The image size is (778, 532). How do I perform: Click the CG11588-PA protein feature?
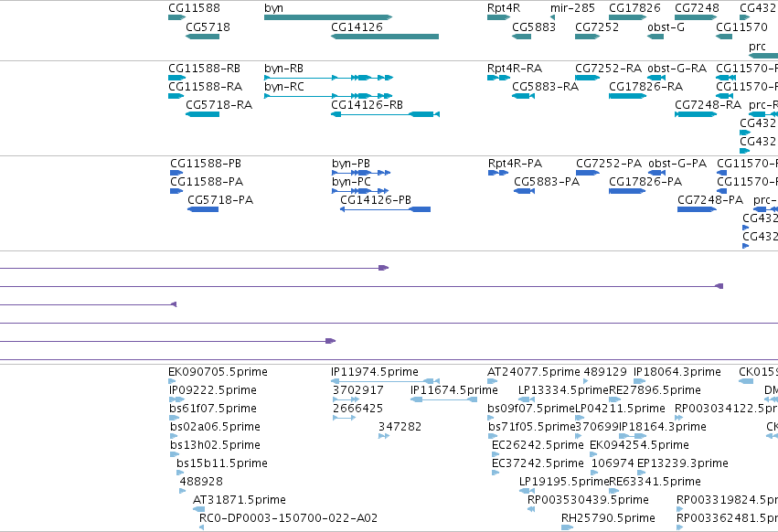pos(176,191)
